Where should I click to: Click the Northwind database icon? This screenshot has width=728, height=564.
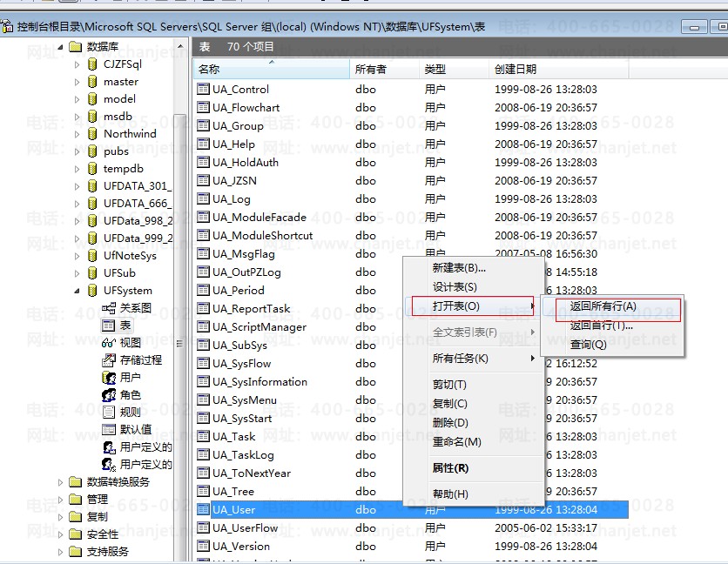[x=92, y=134]
